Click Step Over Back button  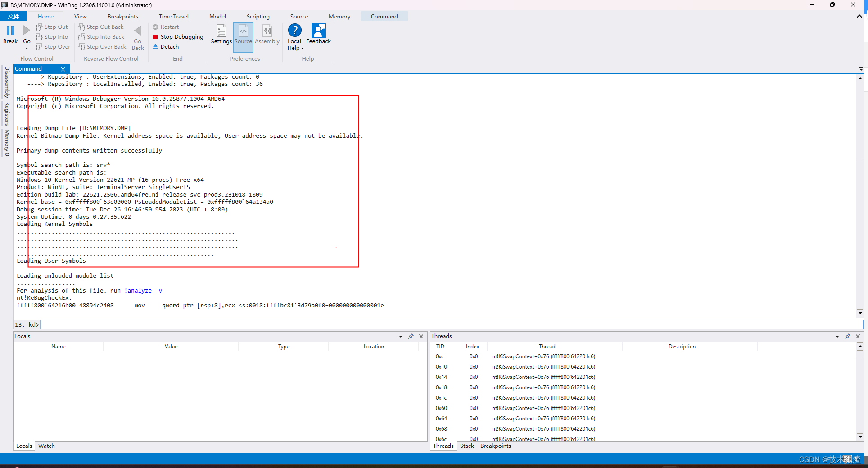point(102,47)
